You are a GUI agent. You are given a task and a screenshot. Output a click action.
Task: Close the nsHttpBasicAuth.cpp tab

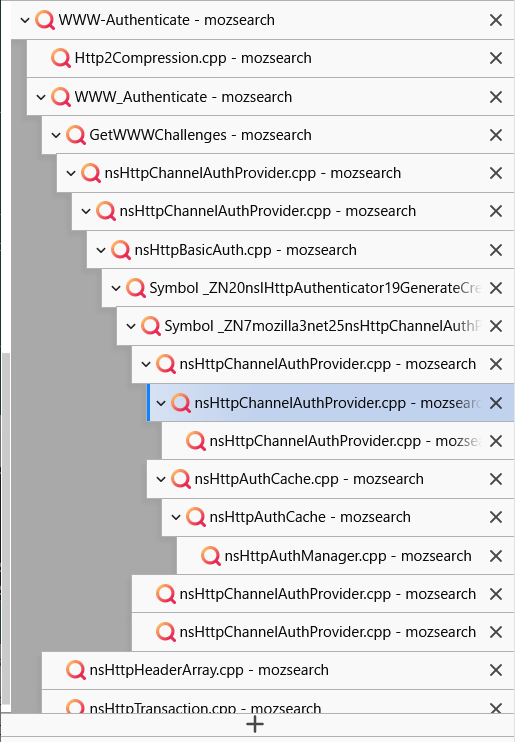point(496,250)
